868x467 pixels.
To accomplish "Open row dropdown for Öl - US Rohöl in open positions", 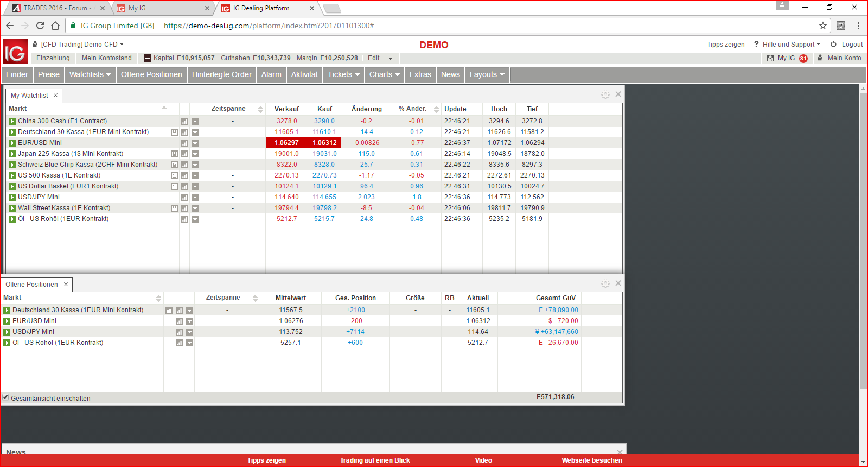I will point(189,343).
